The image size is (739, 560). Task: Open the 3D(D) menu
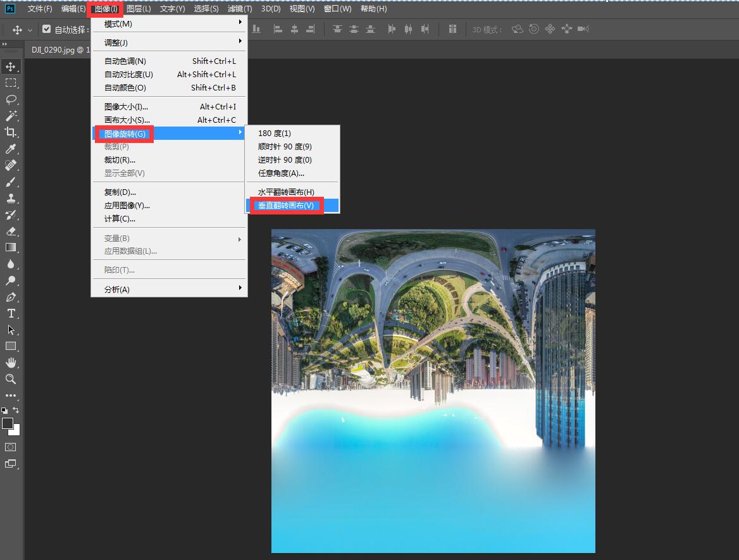pyautogui.click(x=271, y=8)
